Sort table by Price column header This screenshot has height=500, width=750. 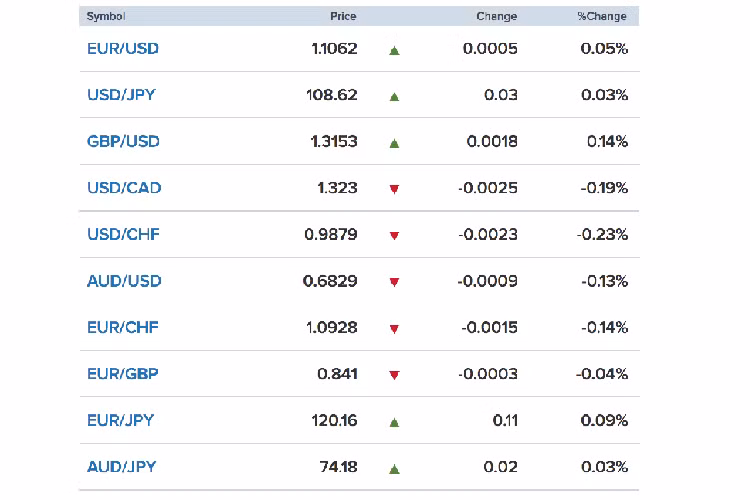click(343, 16)
